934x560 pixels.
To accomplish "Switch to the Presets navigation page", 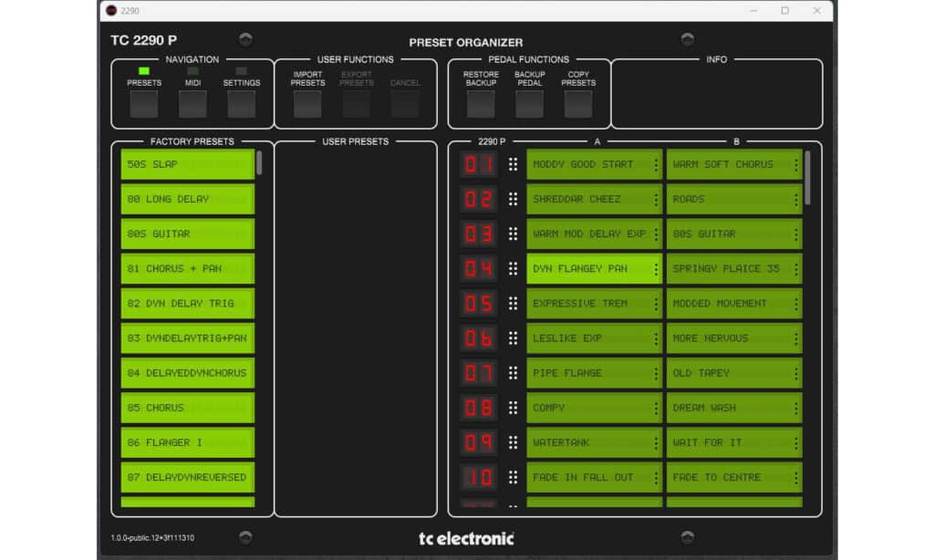I will click(x=144, y=104).
